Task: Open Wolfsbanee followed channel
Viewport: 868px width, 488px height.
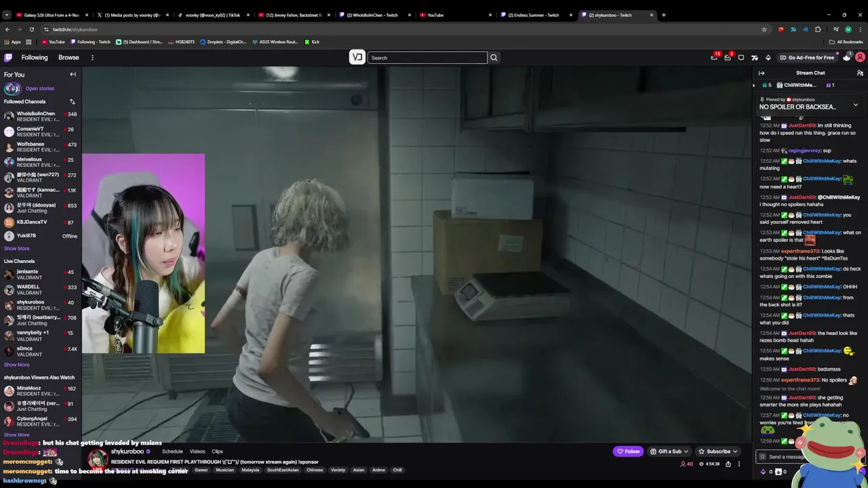Action: coord(41,147)
